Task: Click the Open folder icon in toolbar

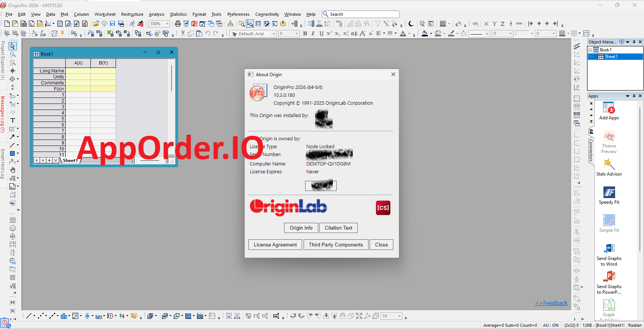Action: pos(96,24)
